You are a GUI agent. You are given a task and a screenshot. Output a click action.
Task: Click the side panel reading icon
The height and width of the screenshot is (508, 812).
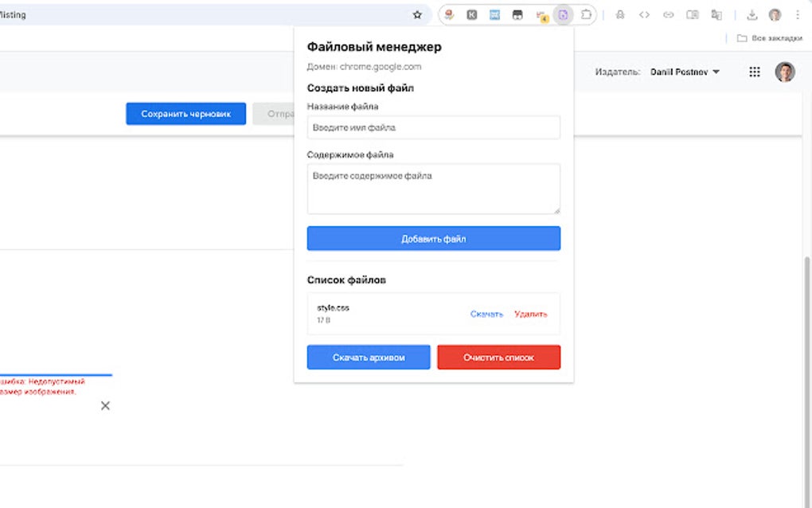click(692, 14)
